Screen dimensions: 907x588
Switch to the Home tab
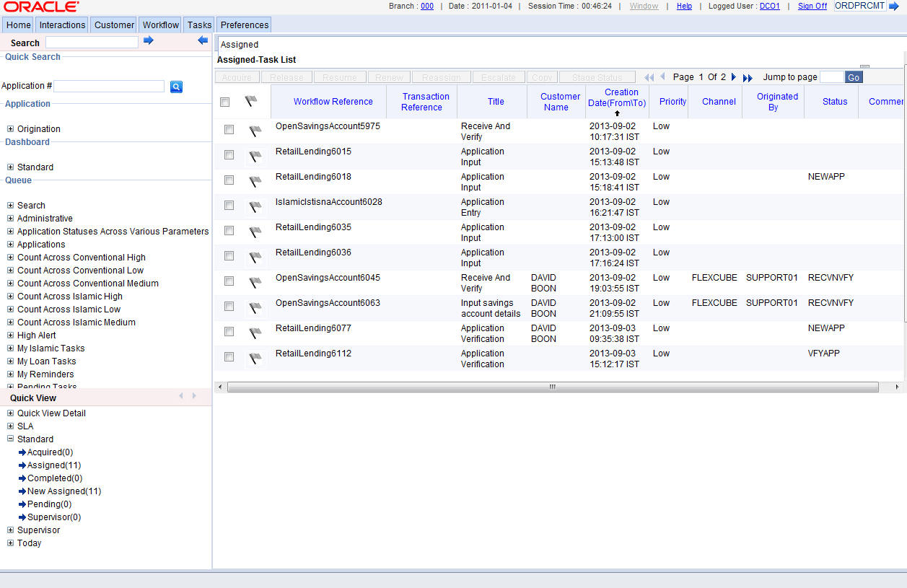coord(19,25)
